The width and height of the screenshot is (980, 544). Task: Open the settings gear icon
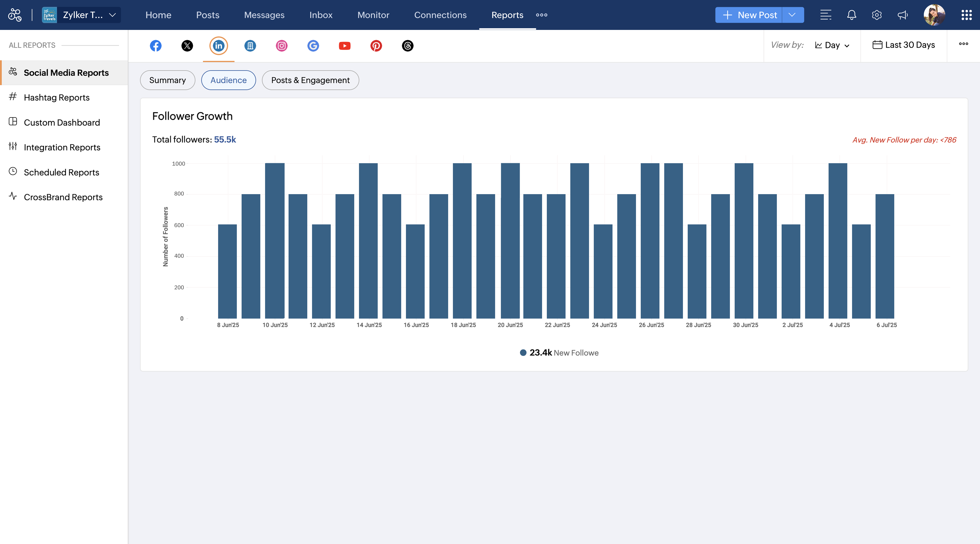[x=877, y=15]
